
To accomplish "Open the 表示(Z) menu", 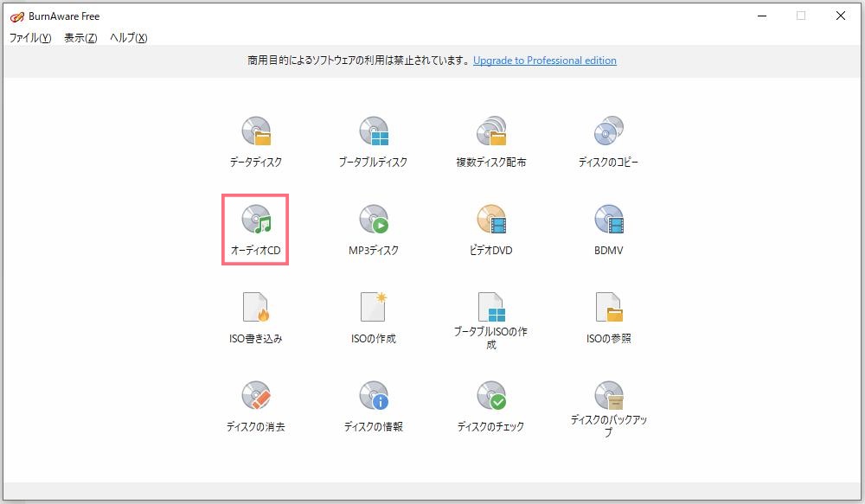I will [79, 38].
